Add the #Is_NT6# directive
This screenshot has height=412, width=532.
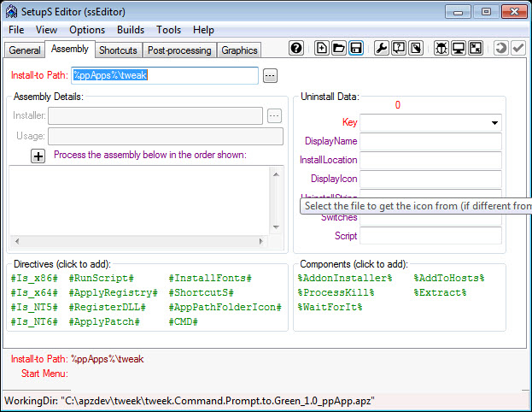tap(34, 321)
